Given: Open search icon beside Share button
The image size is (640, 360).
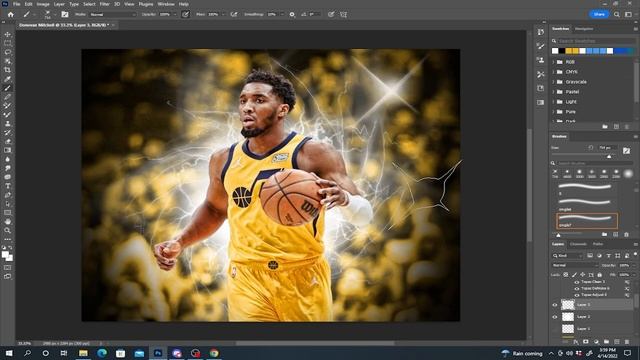Looking at the screenshot, I should pyautogui.click(x=617, y=14).
